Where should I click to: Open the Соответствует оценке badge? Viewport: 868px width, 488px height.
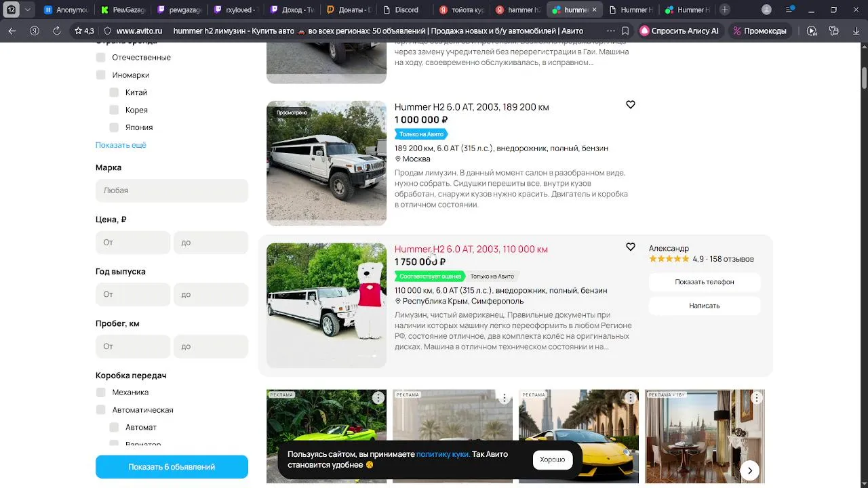pyautogui.click(x=430, y=276)
